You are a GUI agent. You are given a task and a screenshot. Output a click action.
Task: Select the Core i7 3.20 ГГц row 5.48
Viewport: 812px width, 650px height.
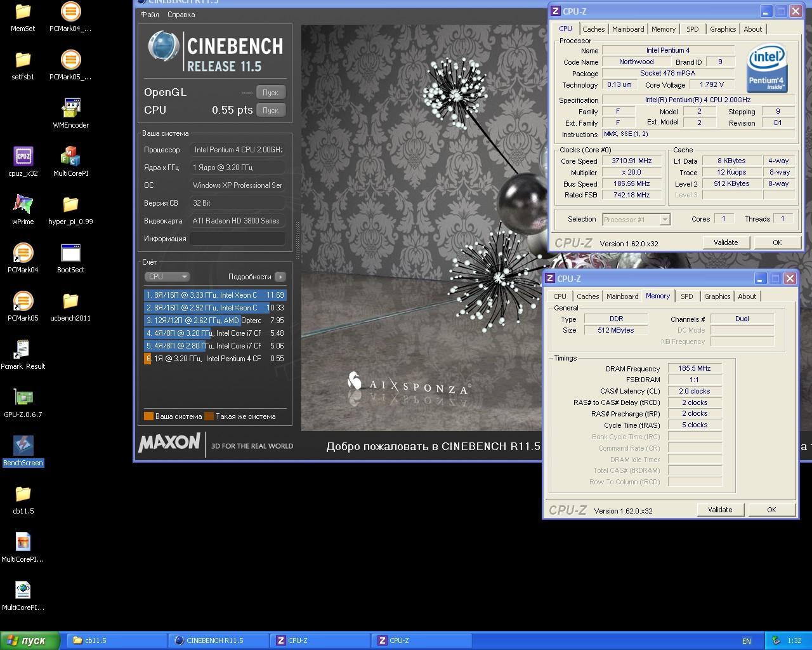tap(215, 333)
